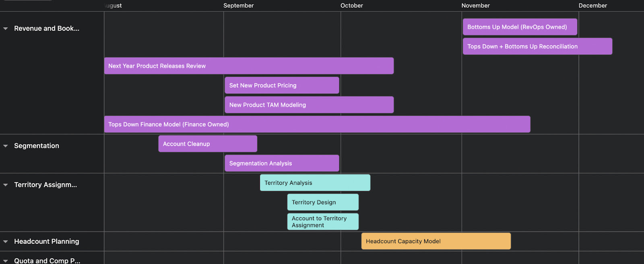Open the Account to Territory Assignment task
The height and width of the screenshot is (264, 644).
coord(322,221)
